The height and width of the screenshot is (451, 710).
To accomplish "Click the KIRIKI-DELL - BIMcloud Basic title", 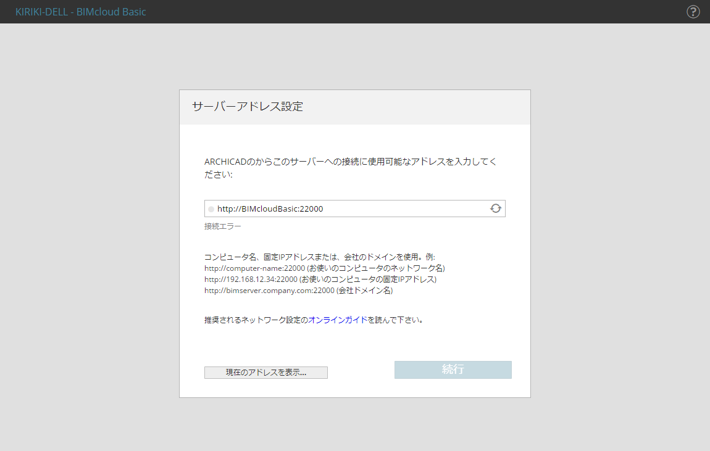I will 81,12.
